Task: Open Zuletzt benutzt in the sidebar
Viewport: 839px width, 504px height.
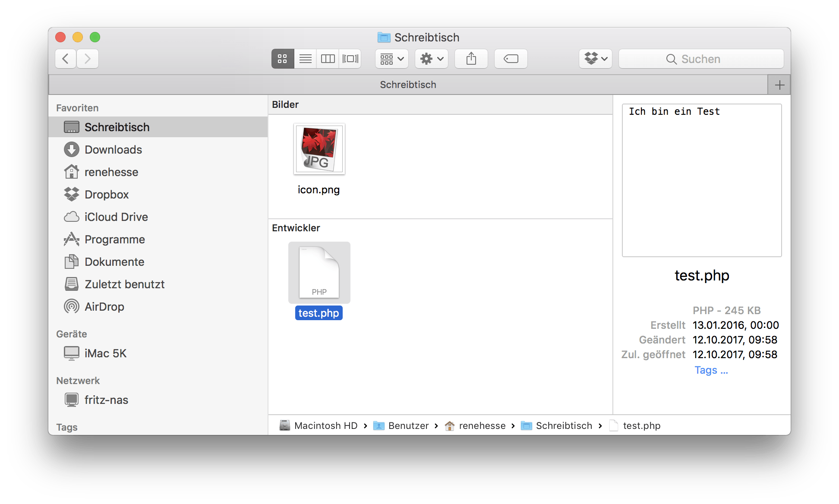Action: (x=158, y=284)
